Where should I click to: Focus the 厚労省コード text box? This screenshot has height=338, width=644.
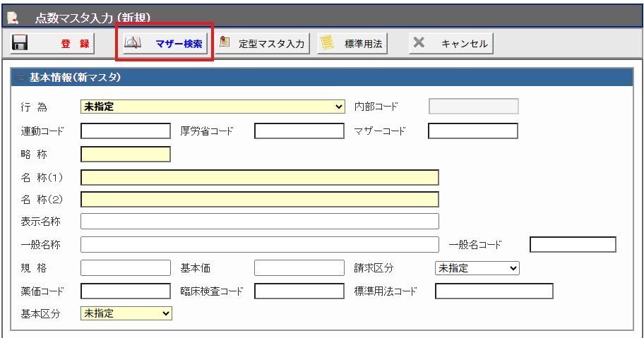tap(298, 131)
